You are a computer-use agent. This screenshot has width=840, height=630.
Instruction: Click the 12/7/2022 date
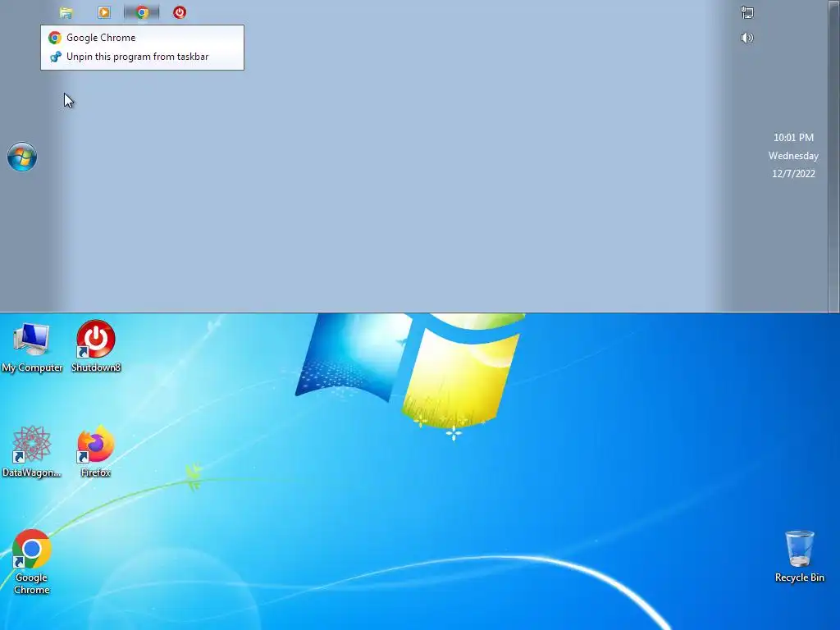coord(793,174)
